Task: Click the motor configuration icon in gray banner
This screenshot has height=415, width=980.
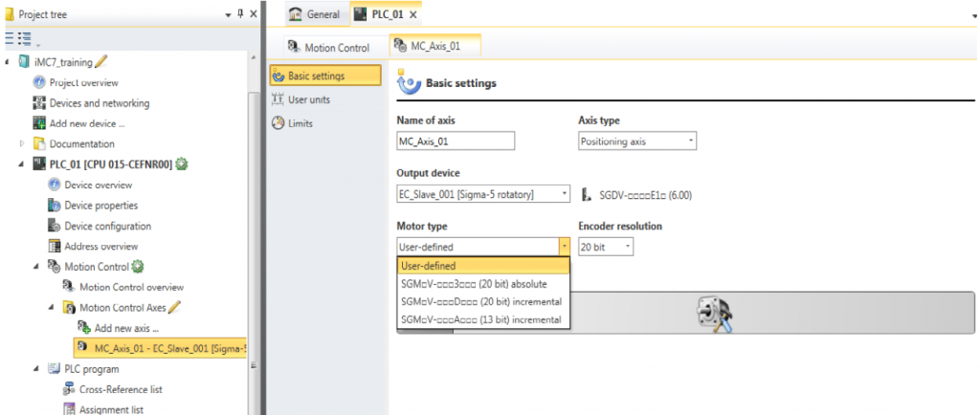Action: tap(714, 313)
